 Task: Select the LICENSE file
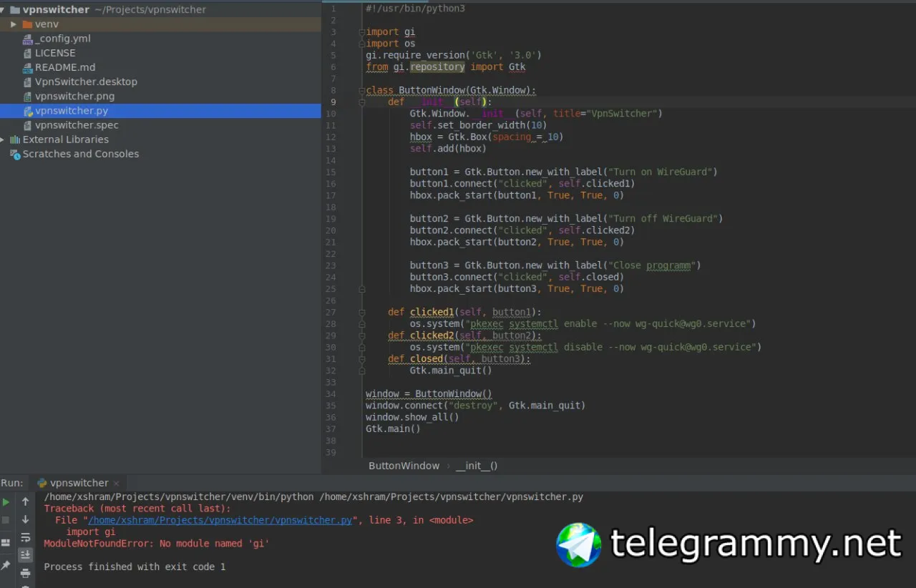(55, 53)
